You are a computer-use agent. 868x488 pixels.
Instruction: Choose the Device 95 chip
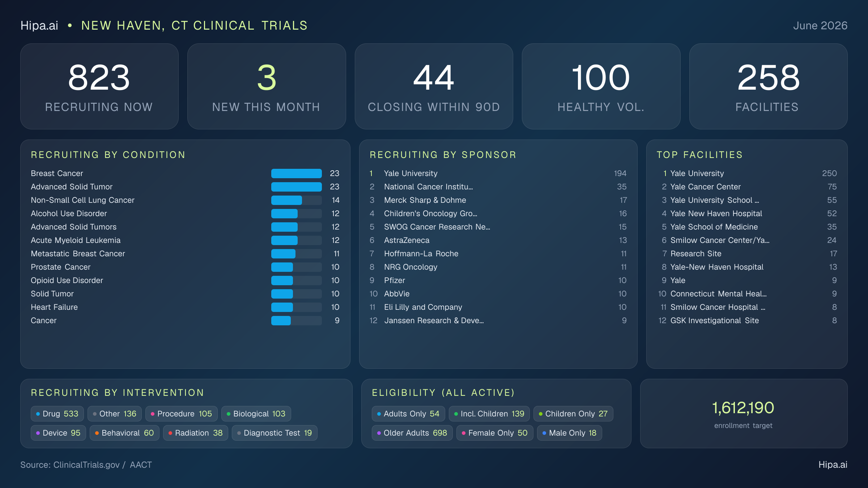click(x=58, y=433)
